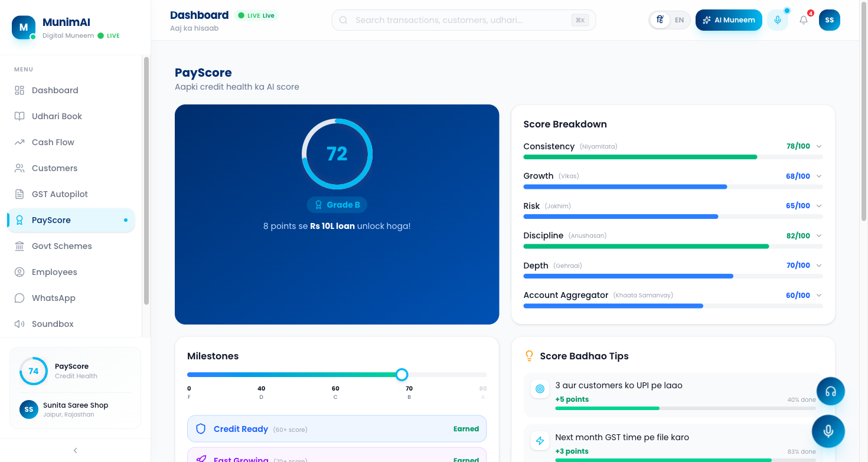Screen dimensions: 868x462
Task: Click the Milestones progress slider marker
Action: coord(402,375)
